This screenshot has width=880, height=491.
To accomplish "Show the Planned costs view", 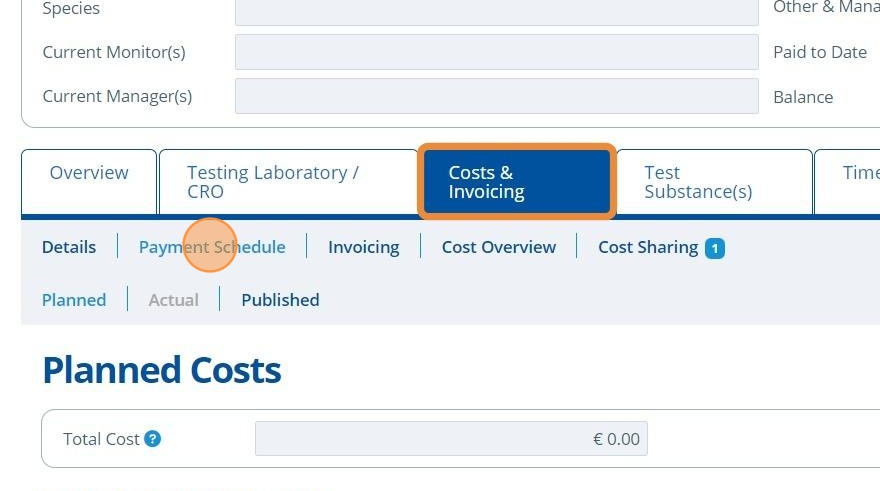I will pyautogui.click(x=74, y=300).
